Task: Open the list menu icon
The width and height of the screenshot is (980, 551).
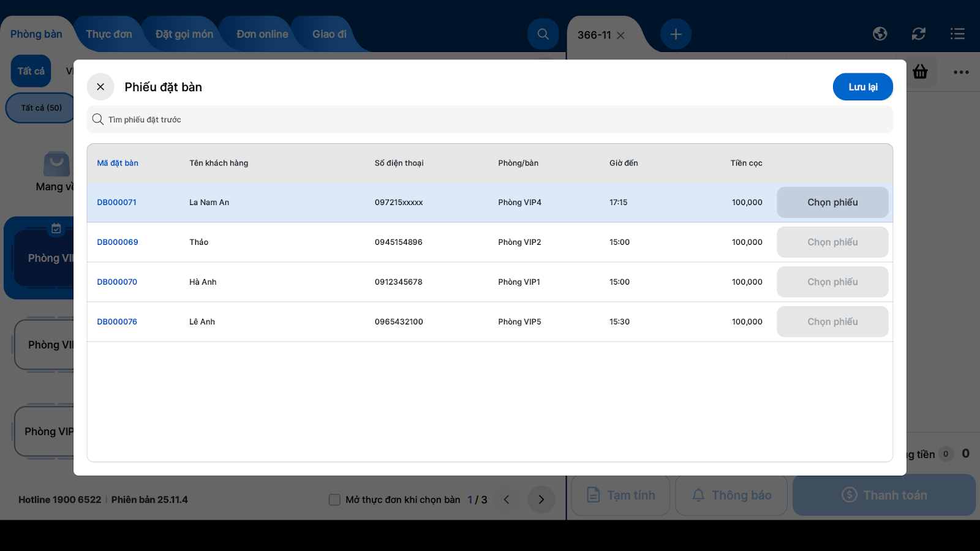Action: coord(957,34)
